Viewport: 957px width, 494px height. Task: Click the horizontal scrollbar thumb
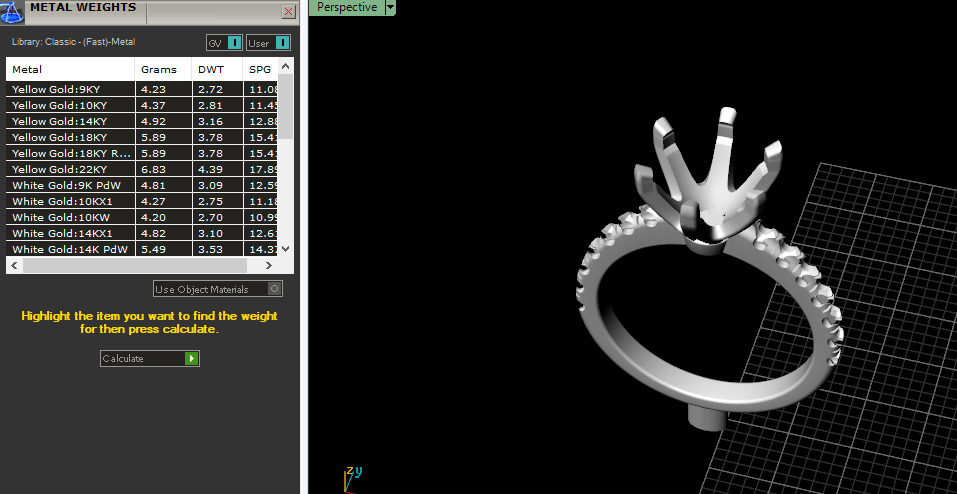[x=134, y=265]
